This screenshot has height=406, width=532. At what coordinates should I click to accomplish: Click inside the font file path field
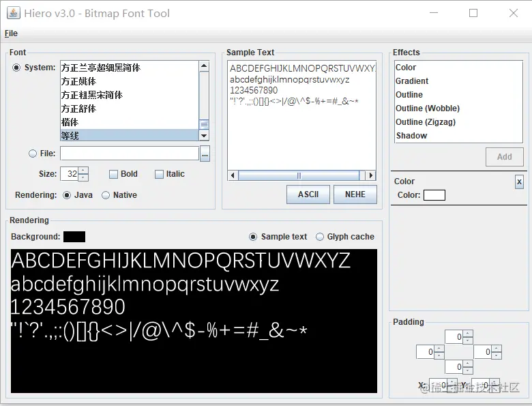pos(130,154)
